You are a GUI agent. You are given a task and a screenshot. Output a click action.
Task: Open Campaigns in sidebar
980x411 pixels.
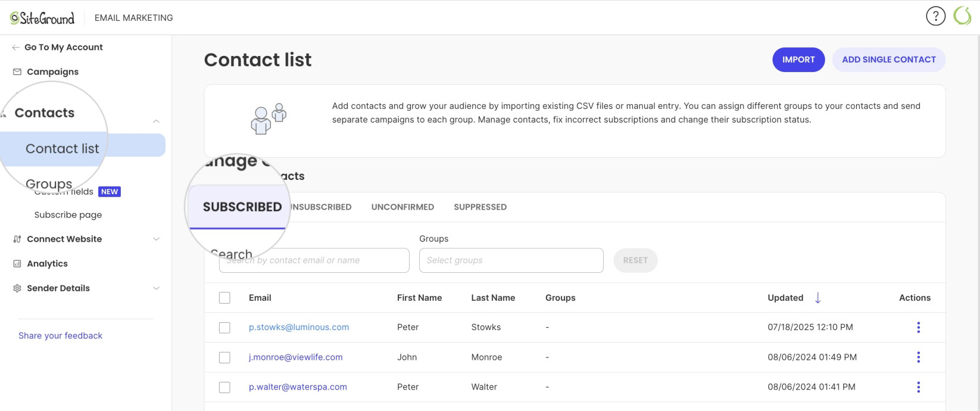(x=52, y=71)
